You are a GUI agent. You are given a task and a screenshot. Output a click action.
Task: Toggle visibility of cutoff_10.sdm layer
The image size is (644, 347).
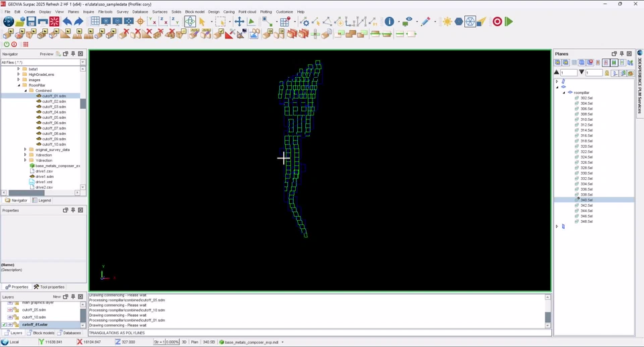10,317
